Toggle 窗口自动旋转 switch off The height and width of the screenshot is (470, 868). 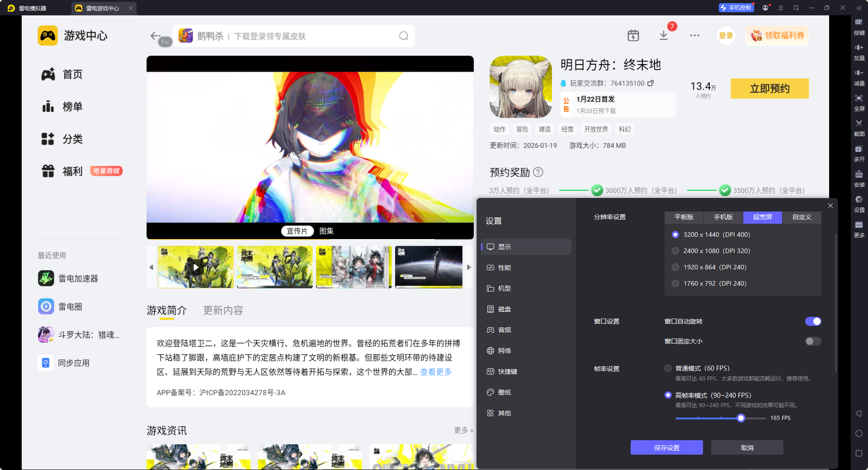[x=813, y=321]
